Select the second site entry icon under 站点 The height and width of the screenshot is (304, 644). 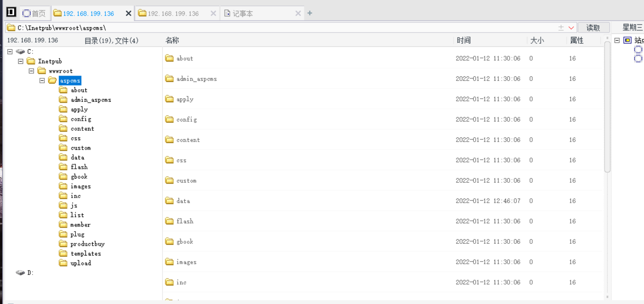point(638,58)
